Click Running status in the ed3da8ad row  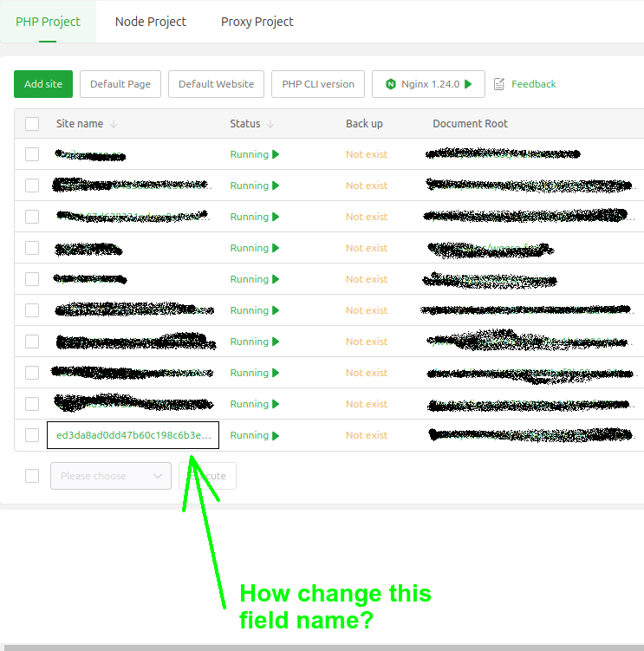(249, 435)
